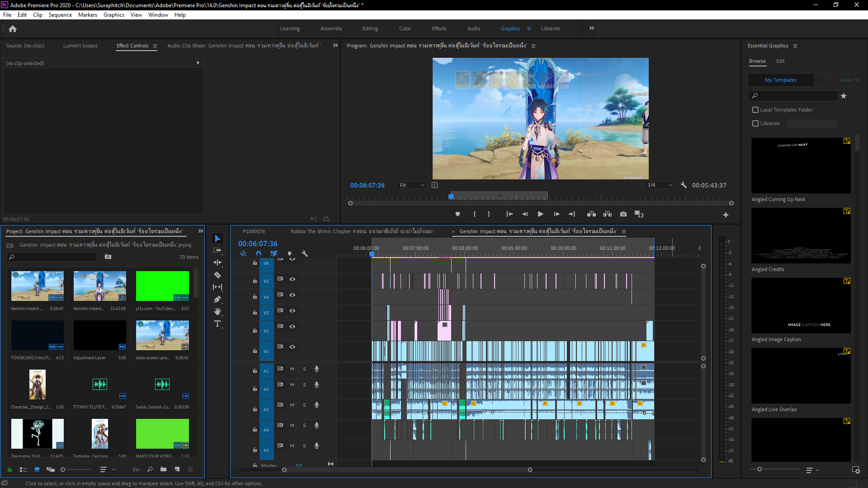Image resolution: width=868 pixels, height=488 pixels.
Task: Switch Project panel to list view
Action: point(24,469)
